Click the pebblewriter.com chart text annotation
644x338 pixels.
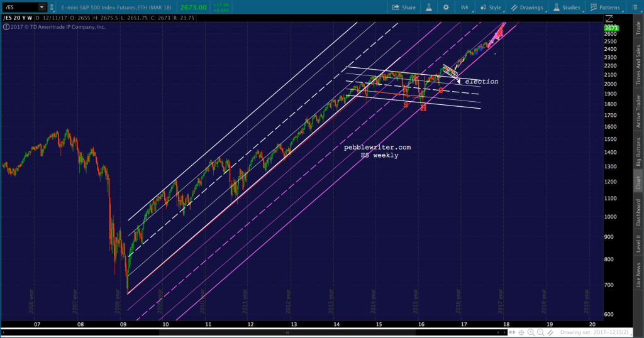click(x=377, y=147)
